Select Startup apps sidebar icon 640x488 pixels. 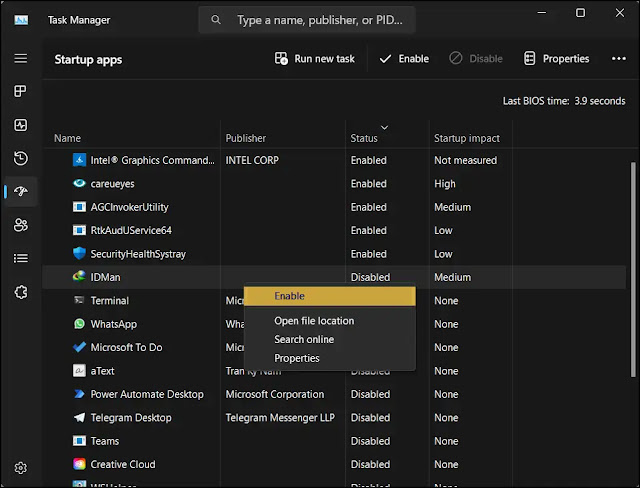20,191
